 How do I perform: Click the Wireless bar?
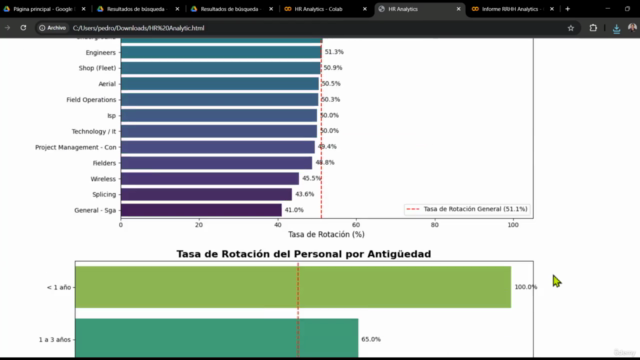pos(210,179)
